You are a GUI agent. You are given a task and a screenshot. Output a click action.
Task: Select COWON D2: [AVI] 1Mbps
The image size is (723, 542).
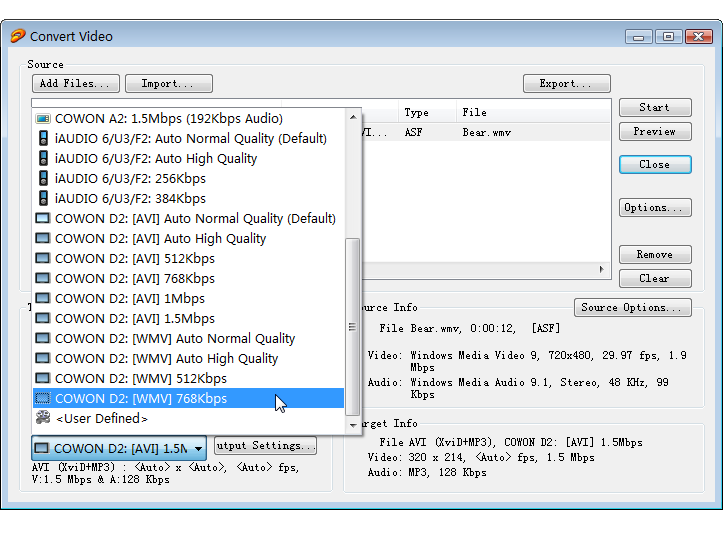click(x=189, y=298)
